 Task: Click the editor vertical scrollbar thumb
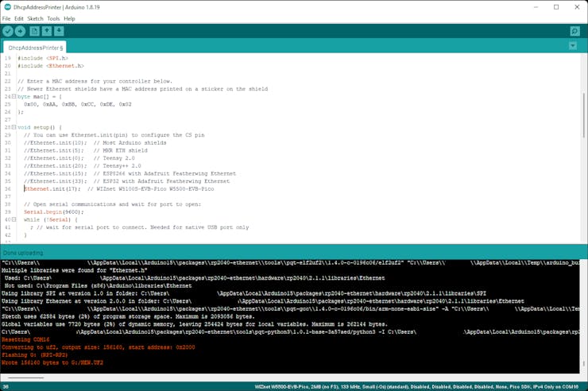(584, 114)
